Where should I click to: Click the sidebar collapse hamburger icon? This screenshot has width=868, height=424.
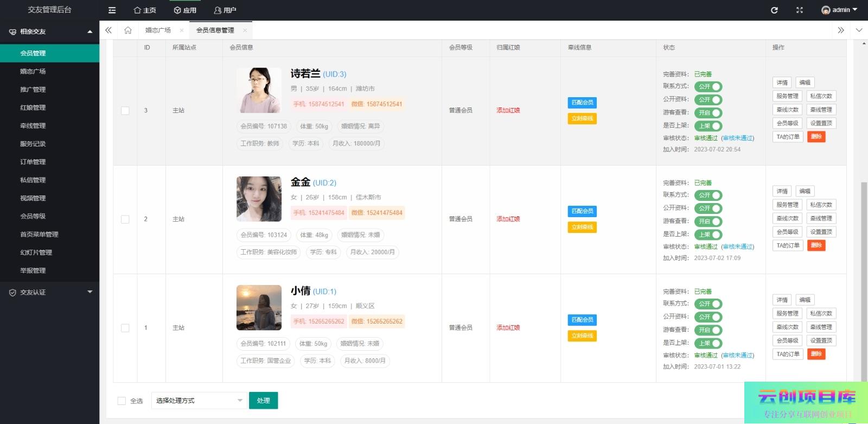click(x=112, y=10)
